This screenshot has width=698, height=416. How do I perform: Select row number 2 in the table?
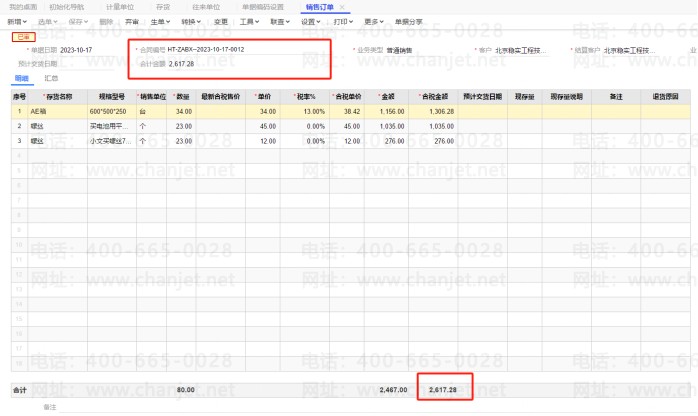(x=19, y=126)
